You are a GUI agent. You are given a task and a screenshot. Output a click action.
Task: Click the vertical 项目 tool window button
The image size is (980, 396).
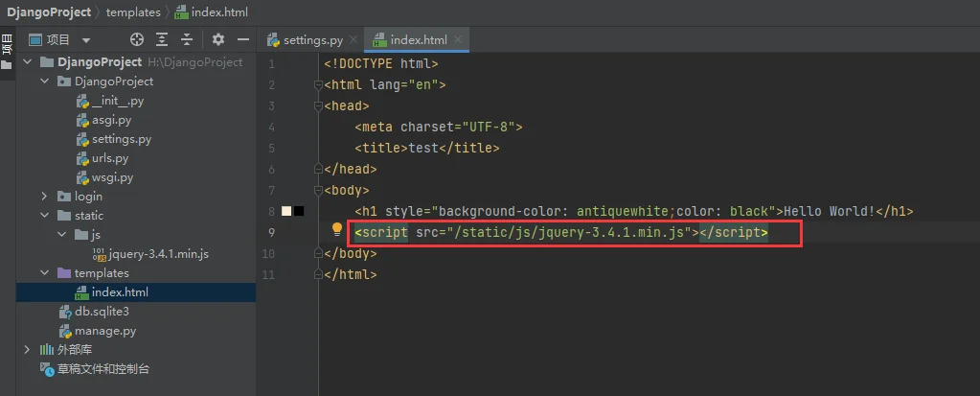coord(7,45)
